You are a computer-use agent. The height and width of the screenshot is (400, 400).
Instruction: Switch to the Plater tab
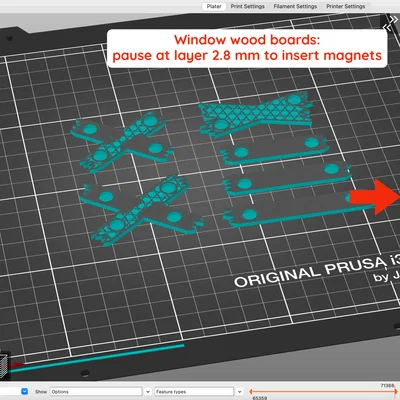pyautogui.click(x=214, y=6)
